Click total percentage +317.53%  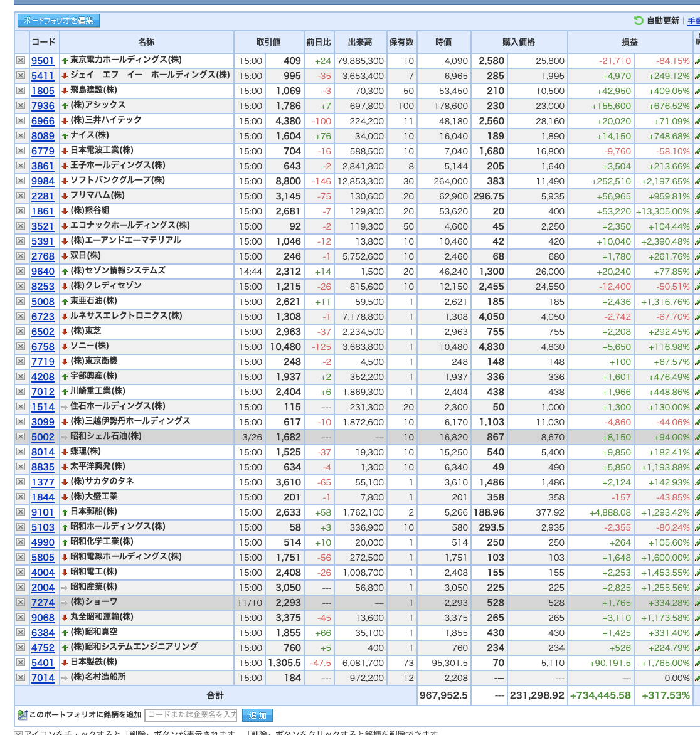coord(666,695)
